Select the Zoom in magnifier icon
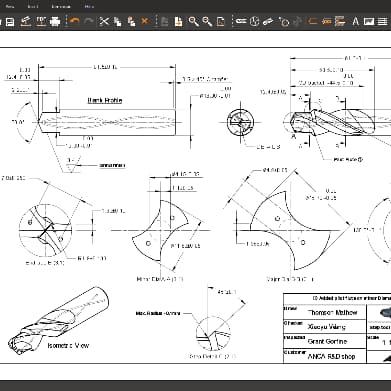Viewport: 391px width, 391px height. click(x=193, y=21)
